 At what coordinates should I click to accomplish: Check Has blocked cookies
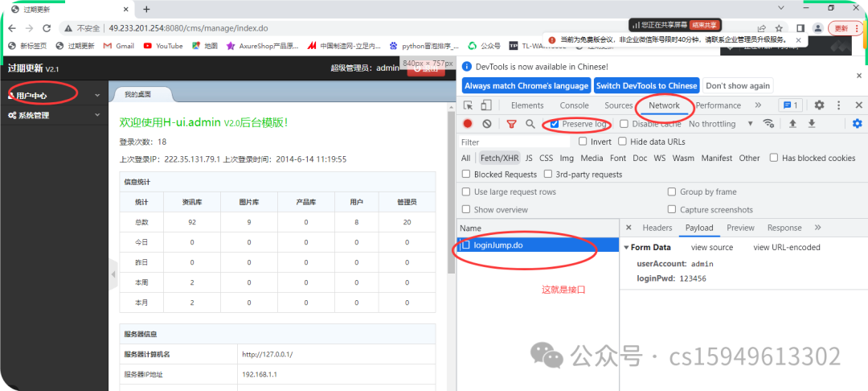[774, 158]
